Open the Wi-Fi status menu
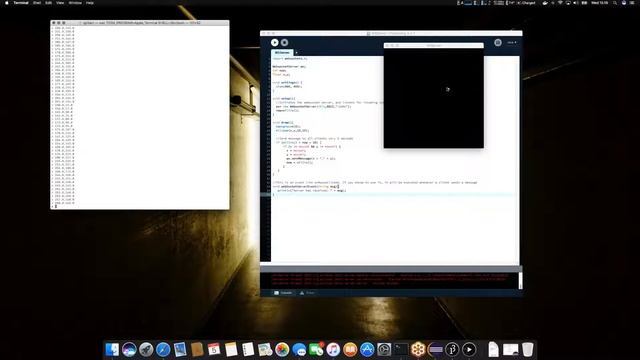 pyautogui.click(x=560, y=3)
